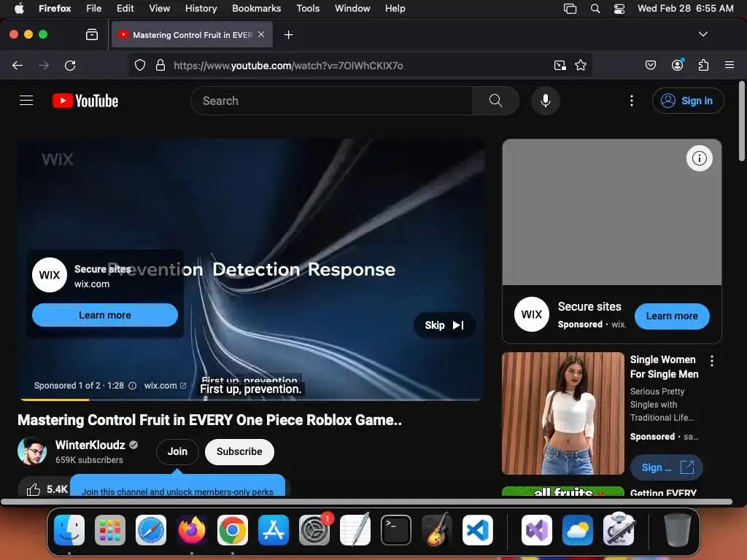Open the Pocket save button
The width and height of the screenshot is (747, 560).
(650, 65)
